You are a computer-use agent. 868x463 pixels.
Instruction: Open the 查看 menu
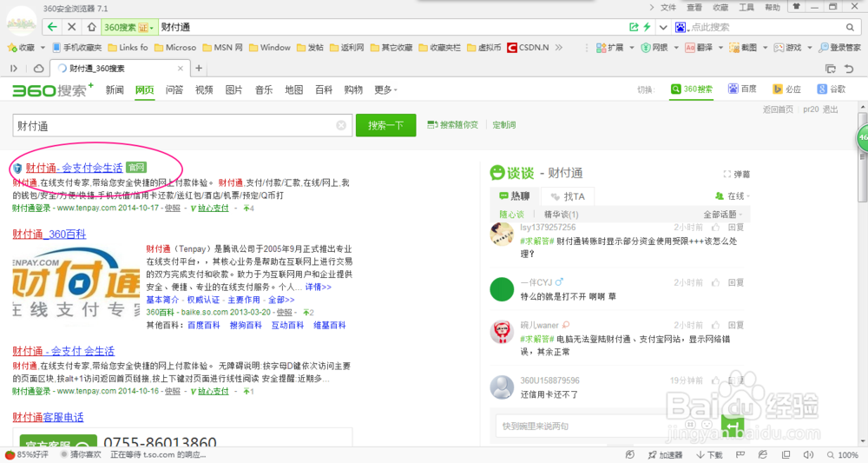pyautogui.click(x=694, y=7)
